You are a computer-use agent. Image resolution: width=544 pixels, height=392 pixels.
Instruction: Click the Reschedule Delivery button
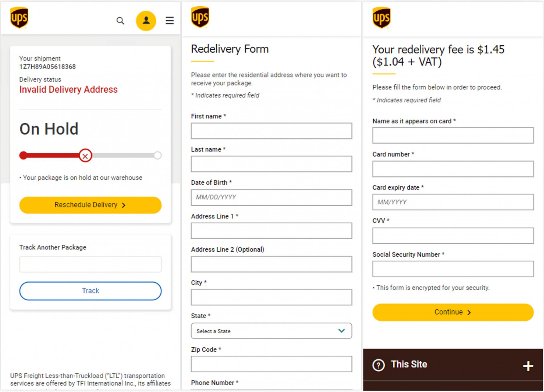pos(90,205)
